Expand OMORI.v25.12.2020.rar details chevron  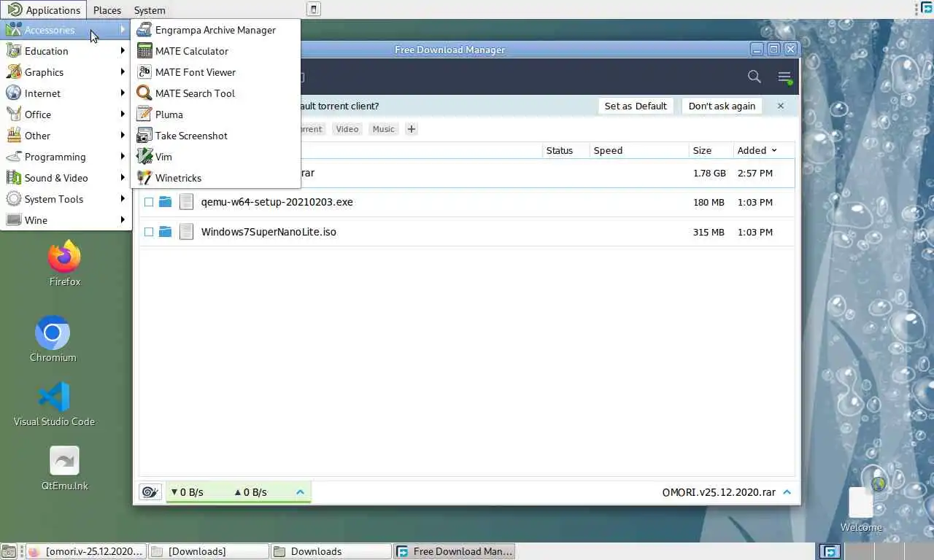[787, 492]
